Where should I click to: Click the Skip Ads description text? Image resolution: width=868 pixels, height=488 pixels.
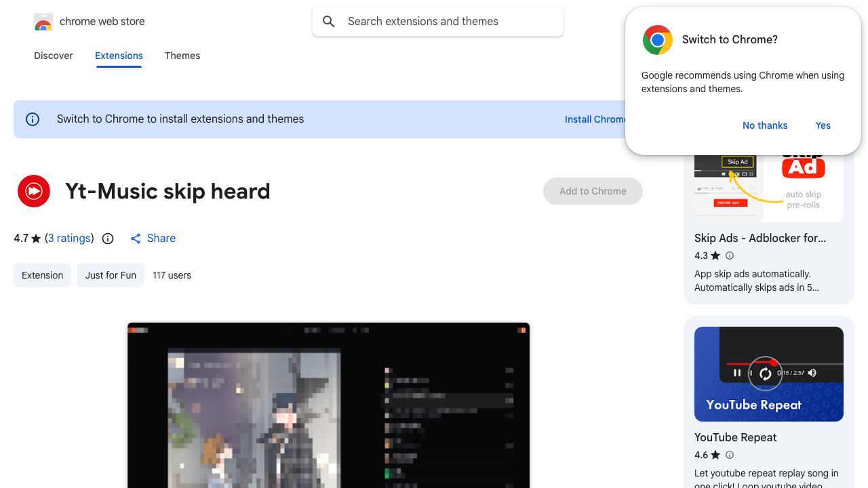(757, 281)
